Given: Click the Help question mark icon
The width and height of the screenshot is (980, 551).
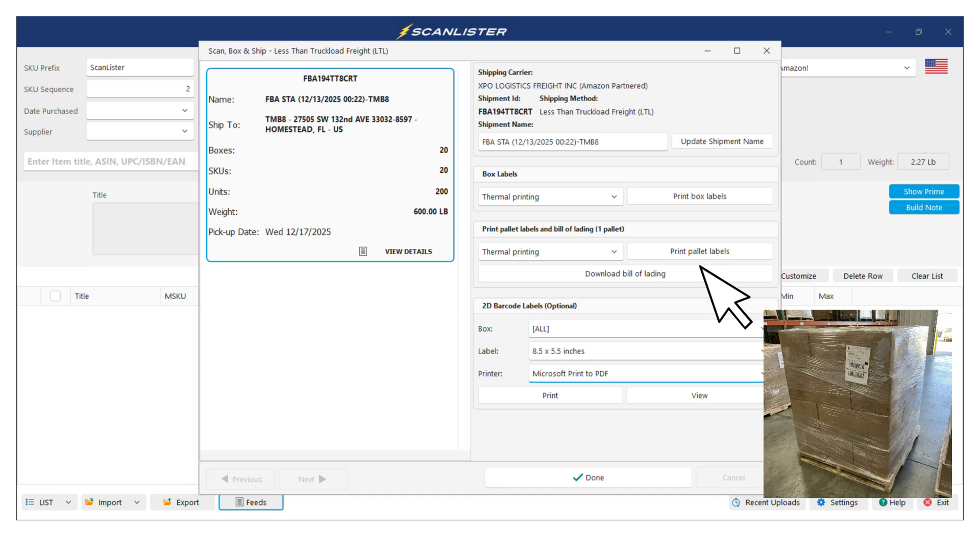Looking at the screenshot, I should [x=883, y=503].
